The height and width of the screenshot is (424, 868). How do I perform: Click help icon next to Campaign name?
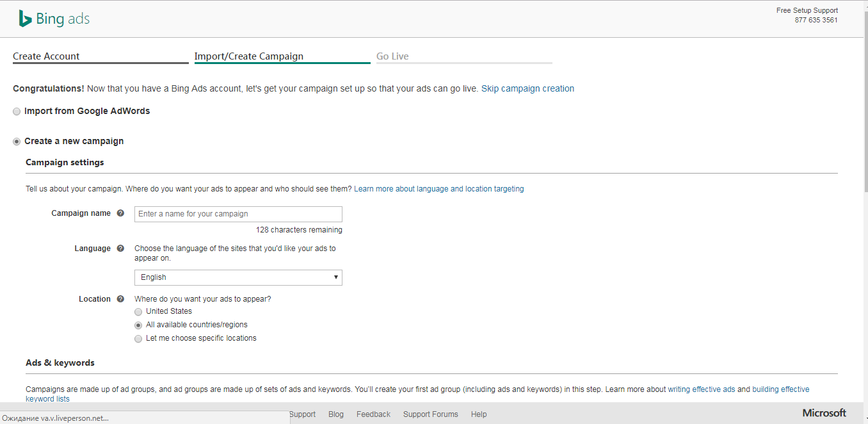120,213
